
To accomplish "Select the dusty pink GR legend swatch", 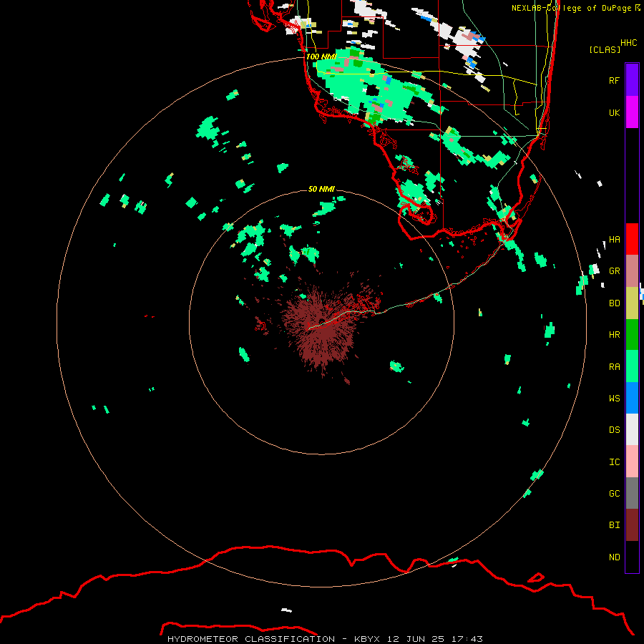I will tap(632, 270).
